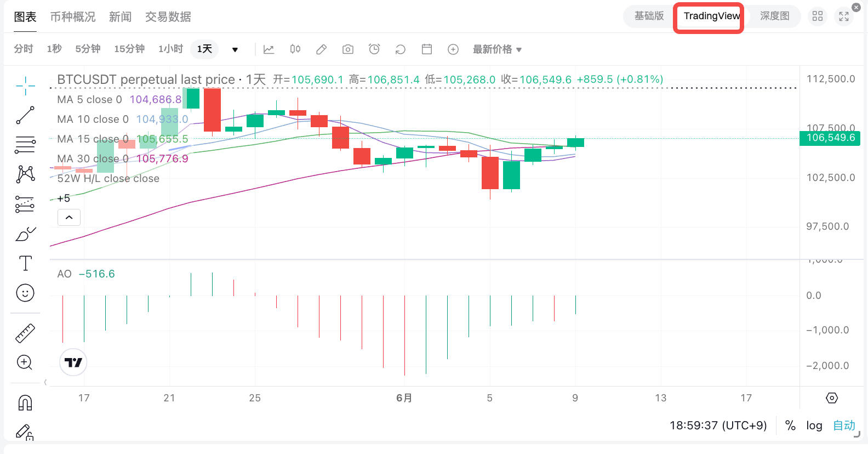
Task: Click the magnet snap mode icon
Action: [x=25, y=403]
